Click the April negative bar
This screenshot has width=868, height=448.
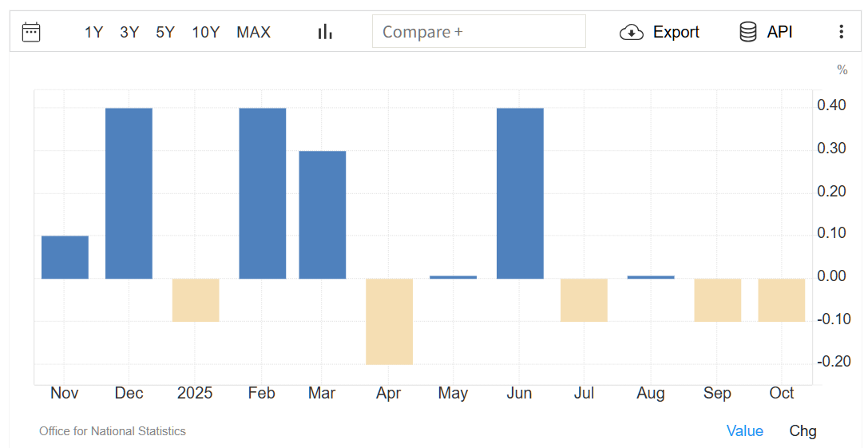pos(389,321)
